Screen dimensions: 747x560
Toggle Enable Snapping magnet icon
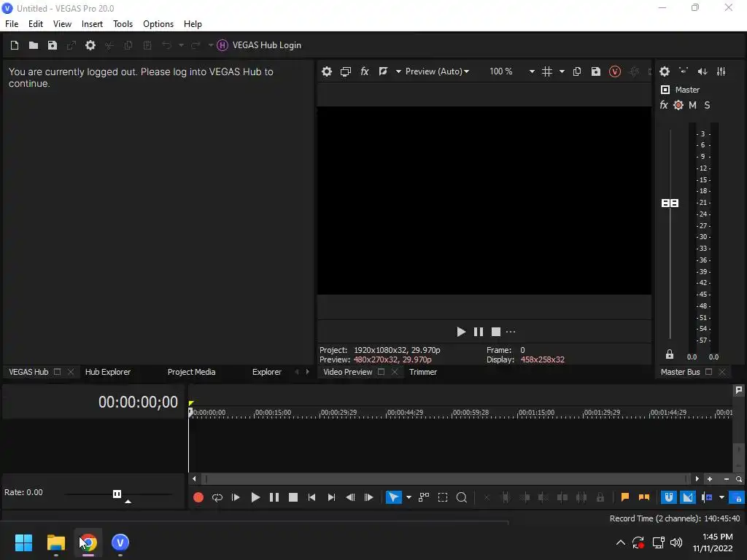[669, 497]
